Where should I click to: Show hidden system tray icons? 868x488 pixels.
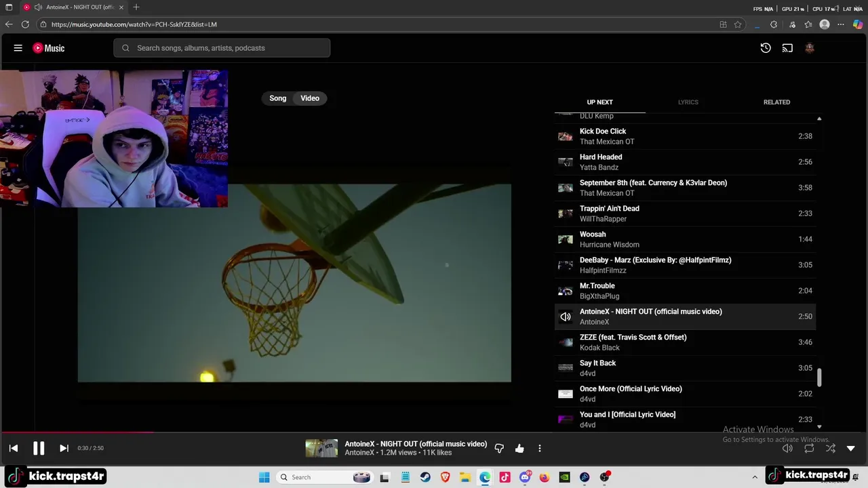pyautogui.click(x=755, y=477)
